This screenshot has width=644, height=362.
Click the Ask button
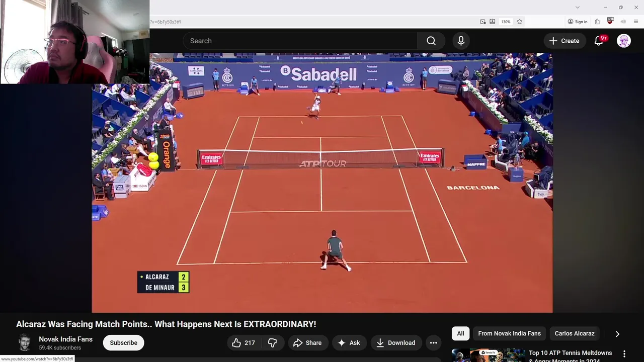(x=349, y=343)
